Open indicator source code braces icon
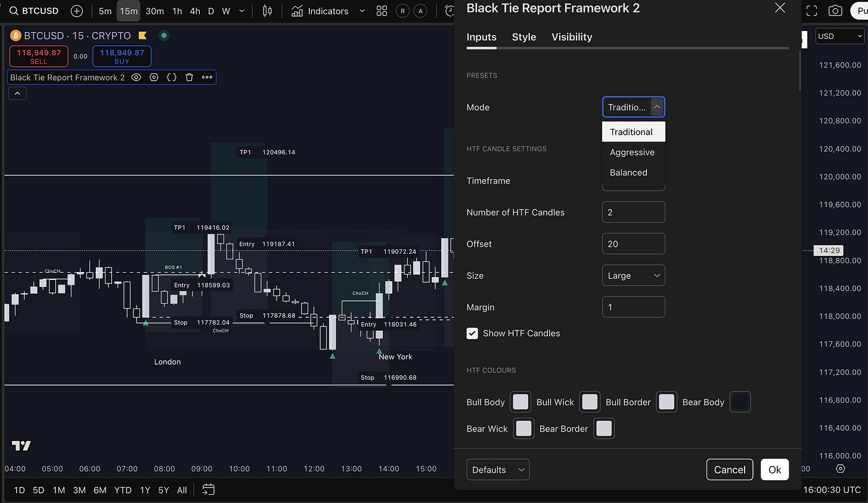 (x=172, y=77)
